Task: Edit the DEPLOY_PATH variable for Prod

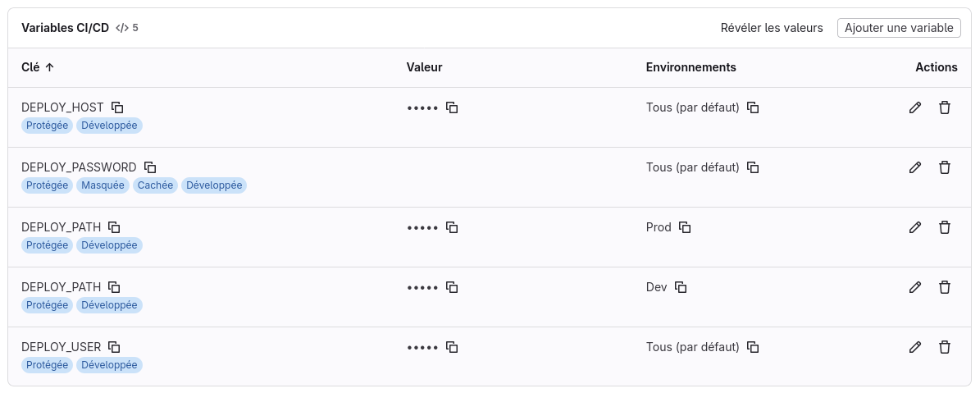Action: pyautogui.click(x=915, y=227)
